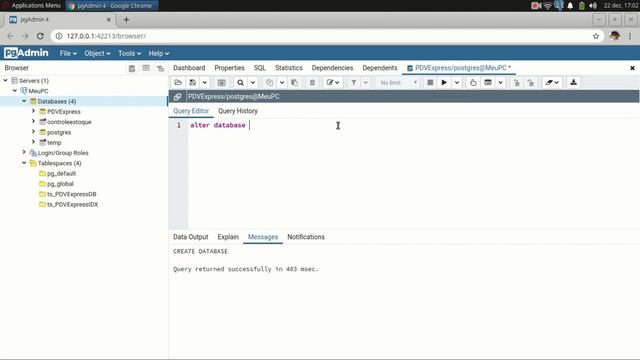Click the explain hand icon
640x360 pixels.
[473, 82]
